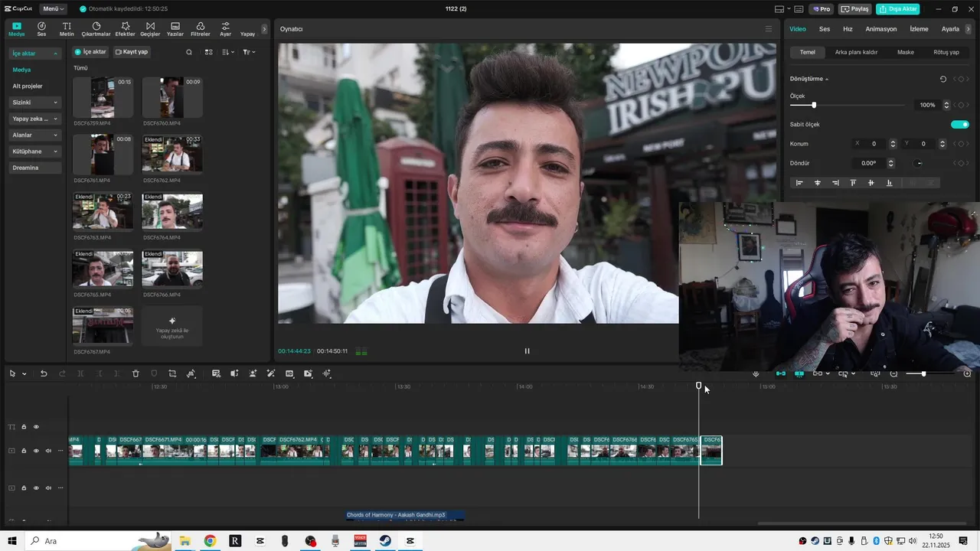Mute the main video track audio
Viewport: 980px width, 551px height.
coord(48,451)
